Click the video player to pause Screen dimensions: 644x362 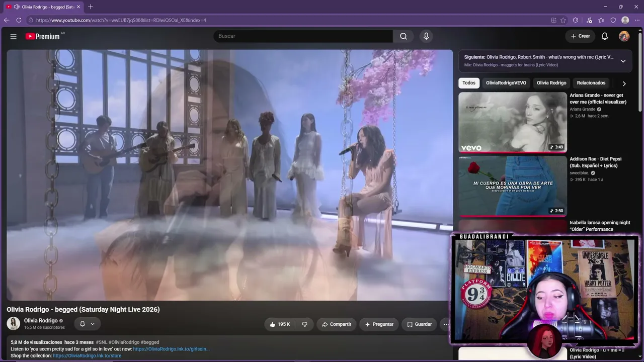click(230, 175)
